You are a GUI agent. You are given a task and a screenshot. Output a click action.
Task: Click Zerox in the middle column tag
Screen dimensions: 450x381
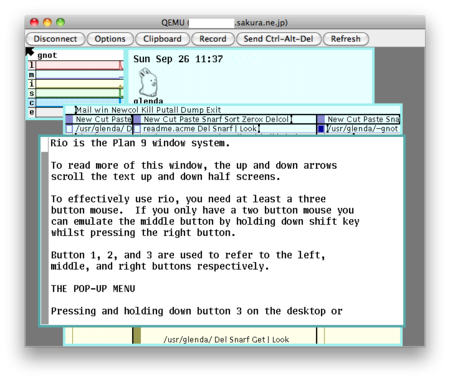[x=252, y=119]
